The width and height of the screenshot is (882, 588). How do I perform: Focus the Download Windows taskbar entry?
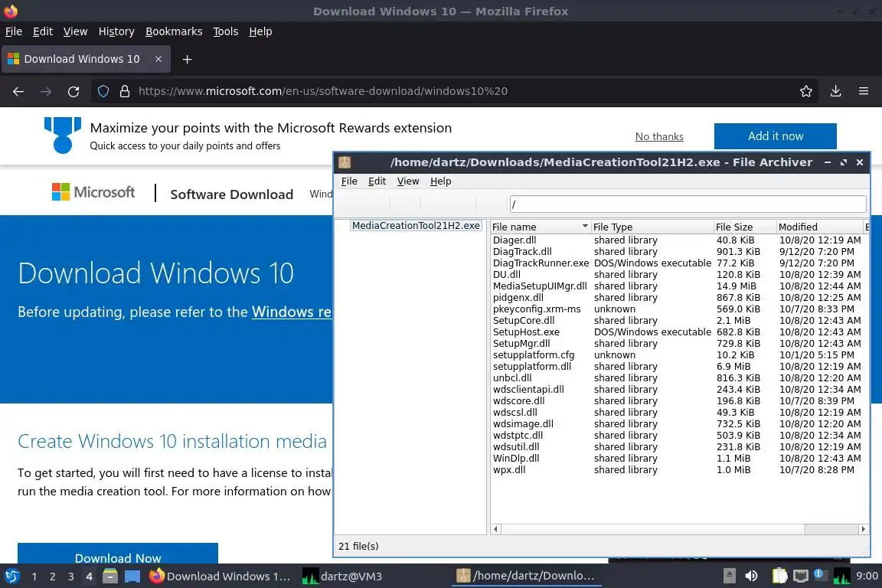click(x=220, y=577)
